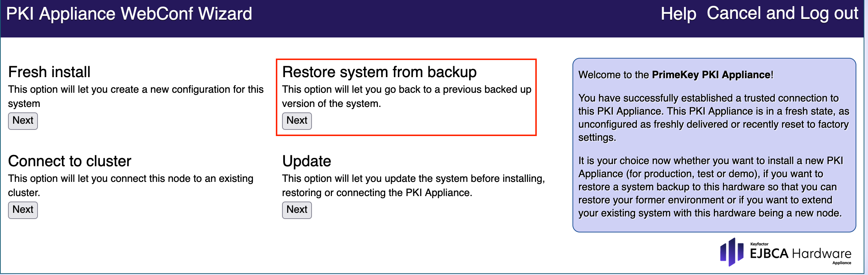The image size is (868, 275).
Task: Click Cancel and Log out
Action: [782, 13]
